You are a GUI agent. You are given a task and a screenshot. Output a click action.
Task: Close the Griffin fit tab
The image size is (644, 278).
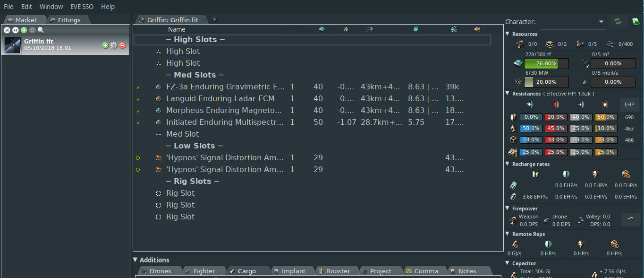click(204, 20)
